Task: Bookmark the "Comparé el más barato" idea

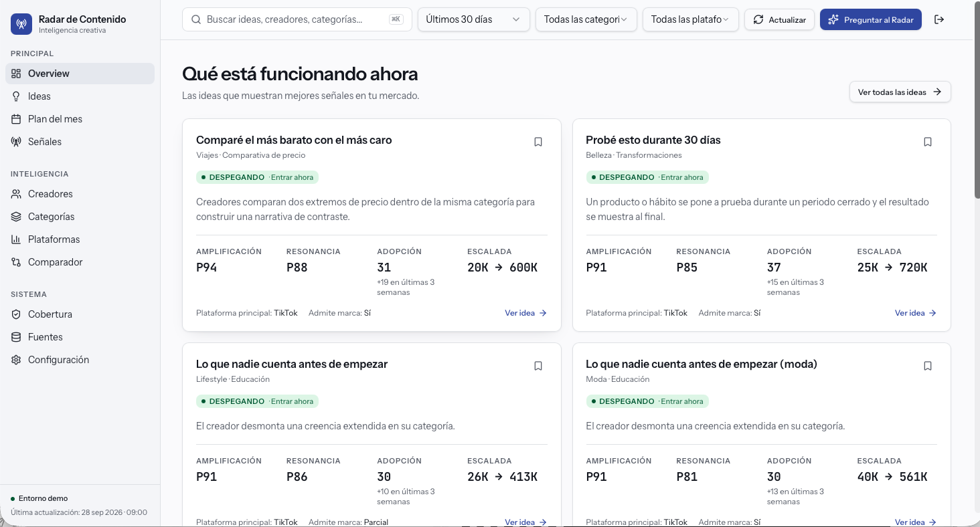Action: tap(538, 142)
